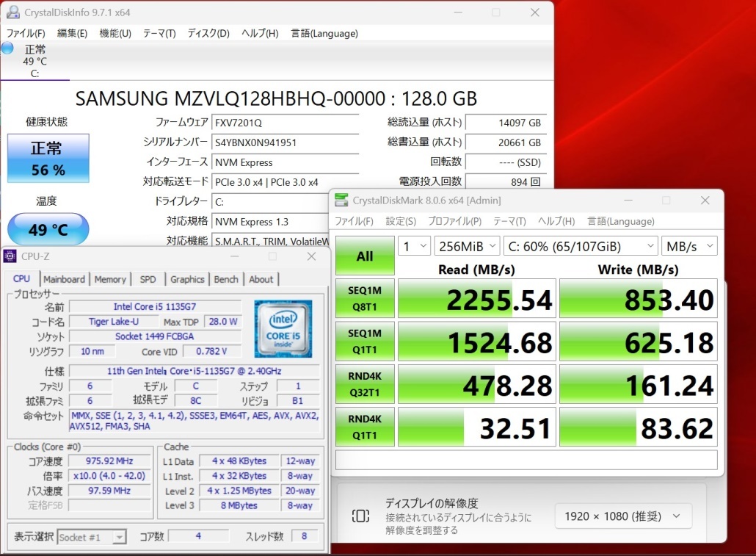Click the 49 °C temperature button
Image resolution: width=756 pixels, height=556 pixels.
tap(48, 229)
